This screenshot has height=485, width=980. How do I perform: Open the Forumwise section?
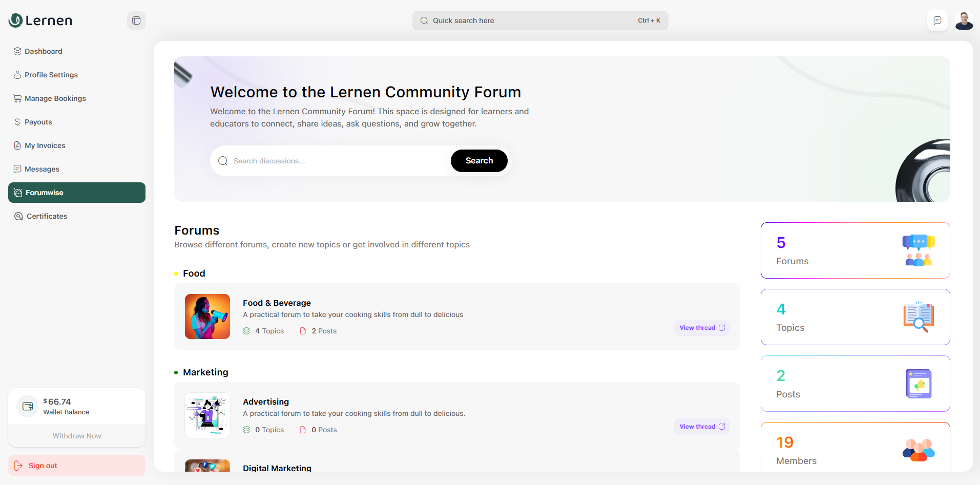(44, 193)
